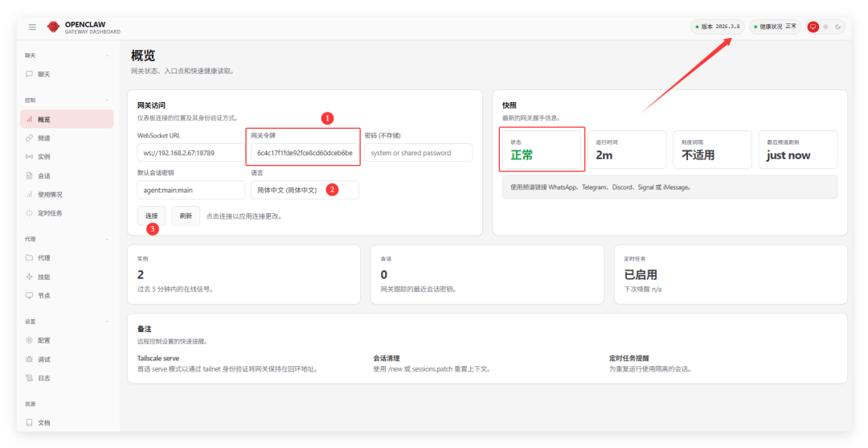Focus the 默认会话密钥 field
This screenshot has width=868, height=448.
pos(191,190)
